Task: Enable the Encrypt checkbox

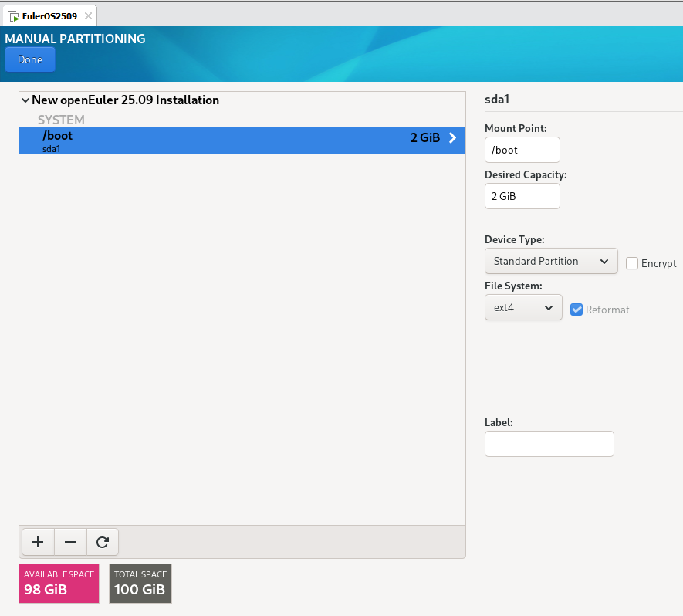Action: coord(631,263)
